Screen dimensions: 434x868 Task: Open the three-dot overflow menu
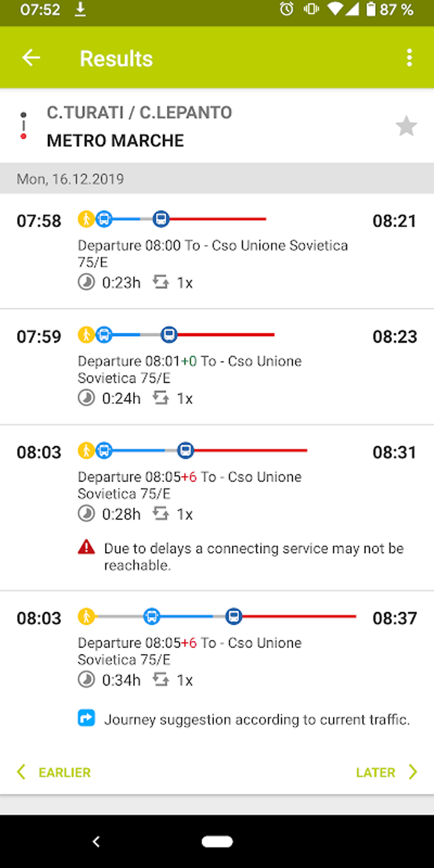click(x=409, y=58)
